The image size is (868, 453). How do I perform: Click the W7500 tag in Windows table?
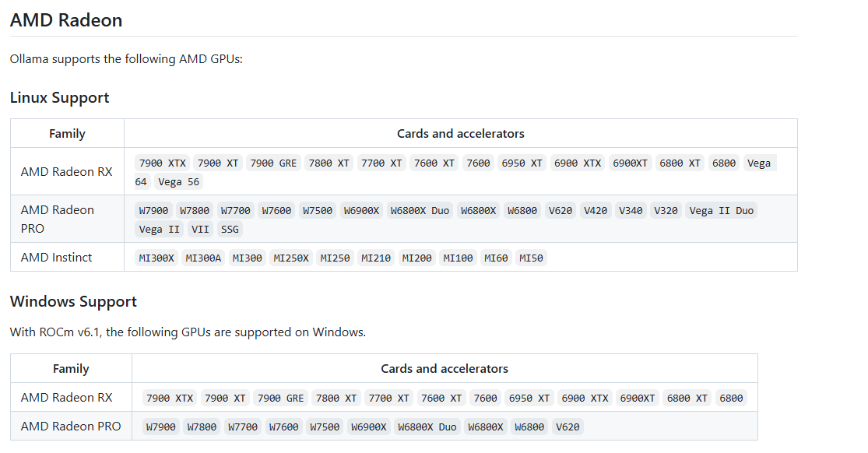pos(325,427)
